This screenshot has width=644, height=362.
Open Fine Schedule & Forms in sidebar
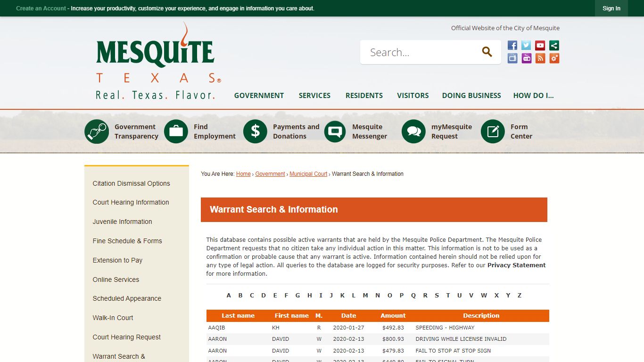pyautogui.click(x=127, y=241)
